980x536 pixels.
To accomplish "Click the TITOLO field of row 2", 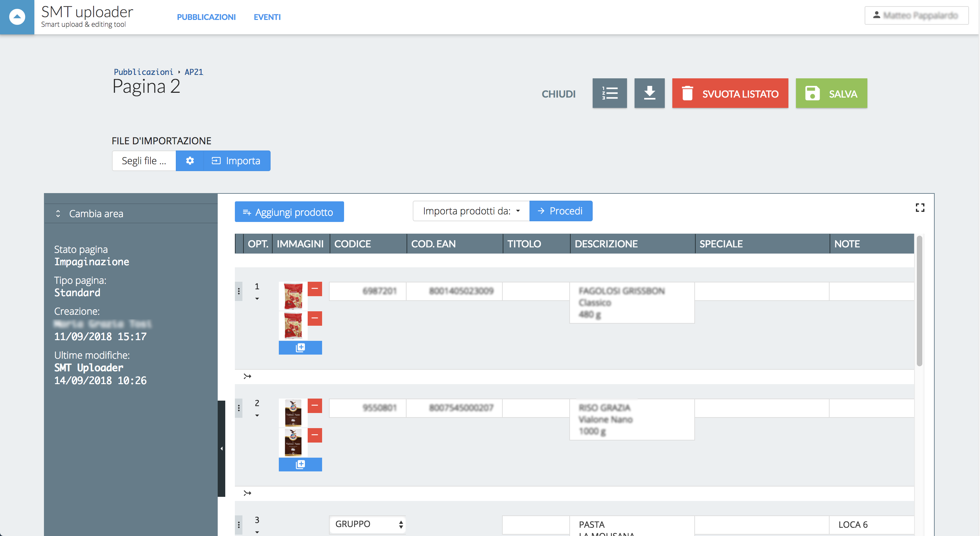I will pyautogui.click(x=536, y=408).
